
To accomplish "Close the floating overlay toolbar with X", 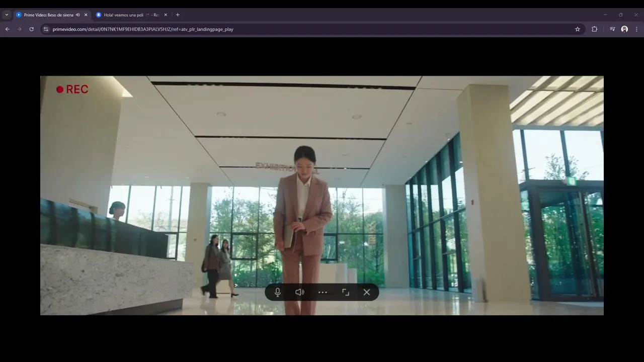I will pos(367,292).
